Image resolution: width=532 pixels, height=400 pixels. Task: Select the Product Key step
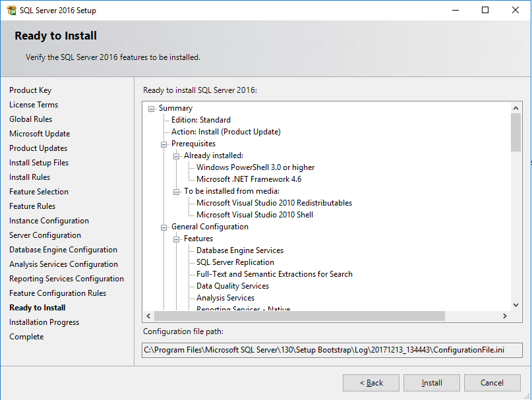(x=30, y=90)
